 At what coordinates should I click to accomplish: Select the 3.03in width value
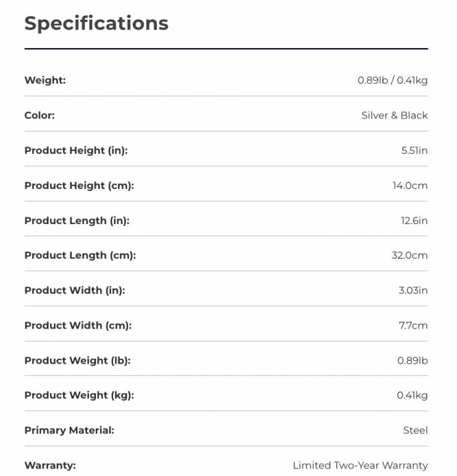click(x=413, y=290)
